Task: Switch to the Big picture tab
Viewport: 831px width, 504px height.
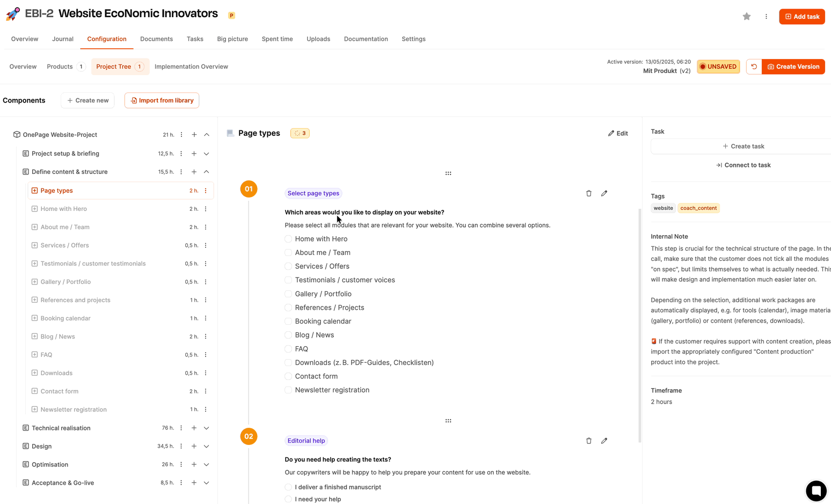Action: 232,39
